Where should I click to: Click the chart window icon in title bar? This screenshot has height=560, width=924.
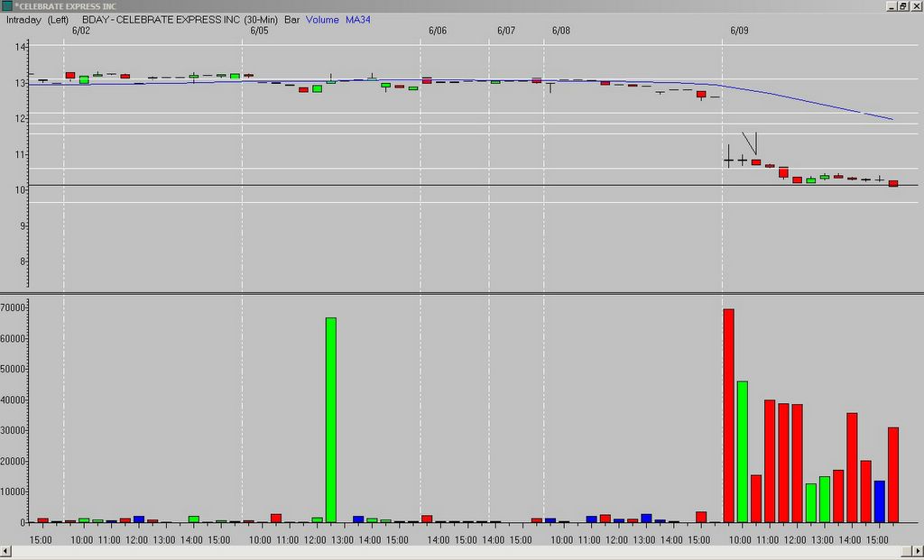(6, 6)
